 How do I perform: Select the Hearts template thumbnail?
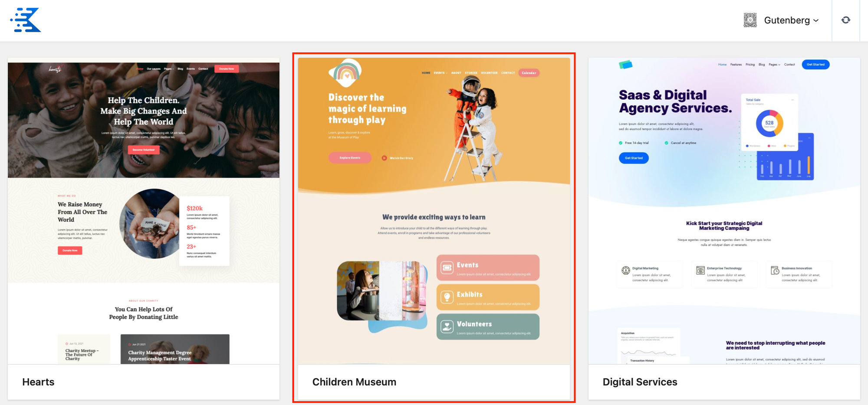pyautogui.click(x=144, y=211)
